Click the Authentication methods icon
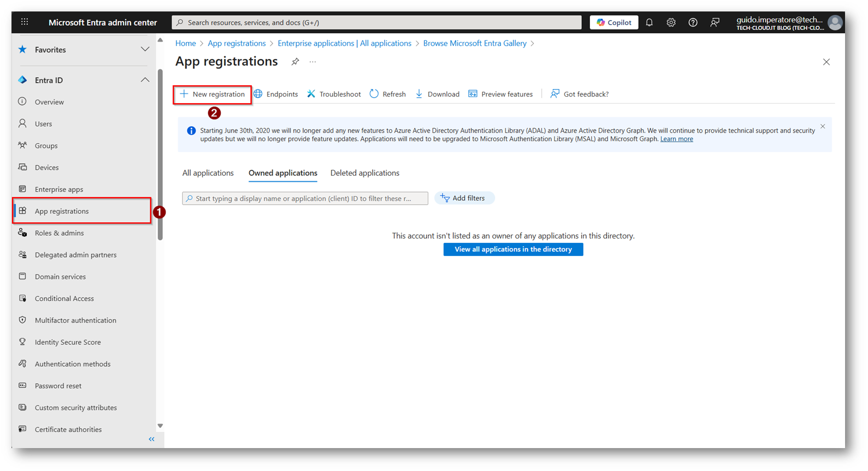 point(22,363)
